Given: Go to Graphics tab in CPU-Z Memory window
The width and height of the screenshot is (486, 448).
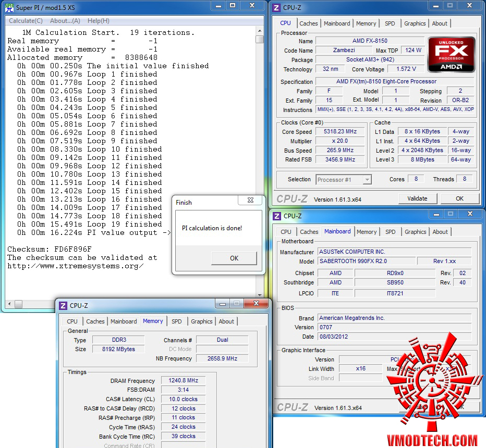Looking at the screenshot, I should 201,322.
